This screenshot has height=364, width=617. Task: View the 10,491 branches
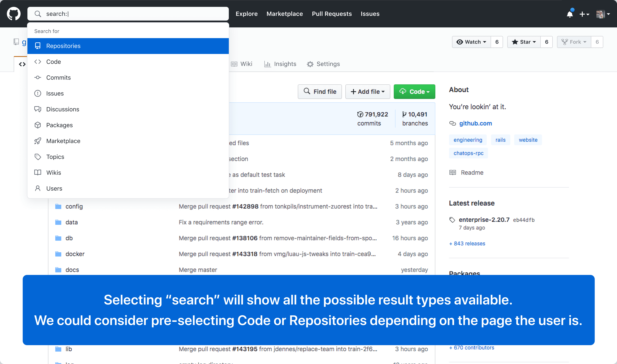pyautogui.click(x=415, y=119)
